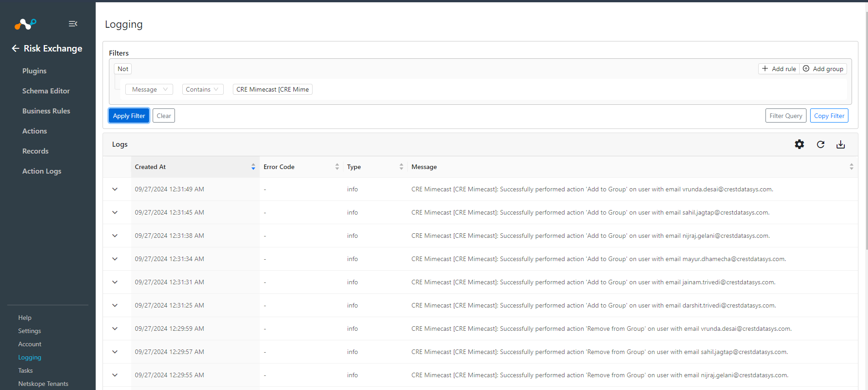Click the Risk Exchange heading
The width and height of the screenshot is (868, 390).
pos(53,48)
